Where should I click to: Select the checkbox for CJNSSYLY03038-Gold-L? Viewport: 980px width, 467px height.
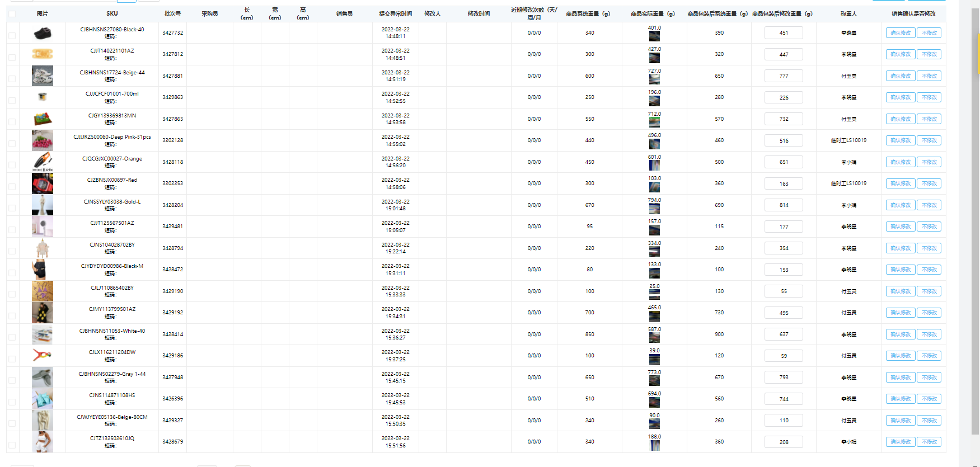12,208
